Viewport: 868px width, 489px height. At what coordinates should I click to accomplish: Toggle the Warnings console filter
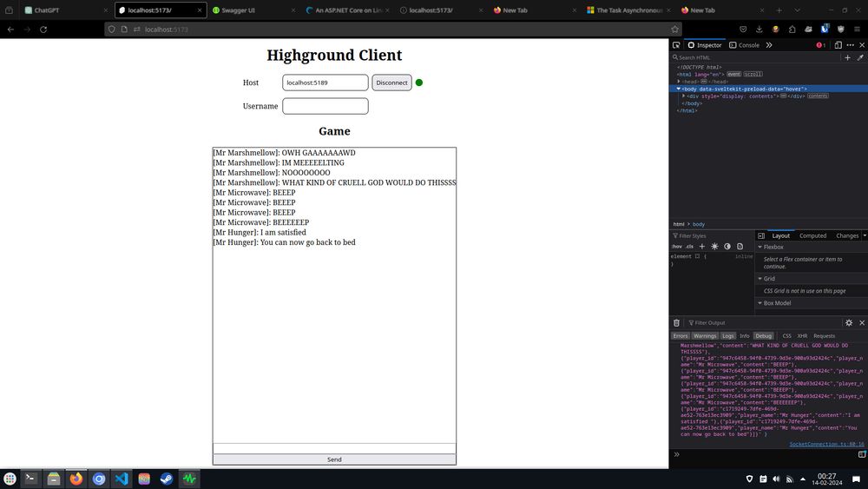click(x=705, y=335)
